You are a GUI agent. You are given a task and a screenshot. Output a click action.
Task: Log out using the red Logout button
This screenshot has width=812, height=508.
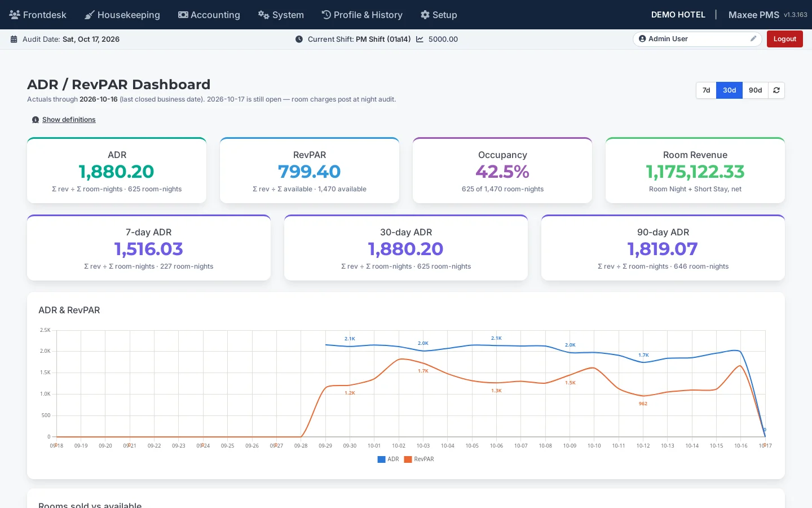click(x=784, y=39)
